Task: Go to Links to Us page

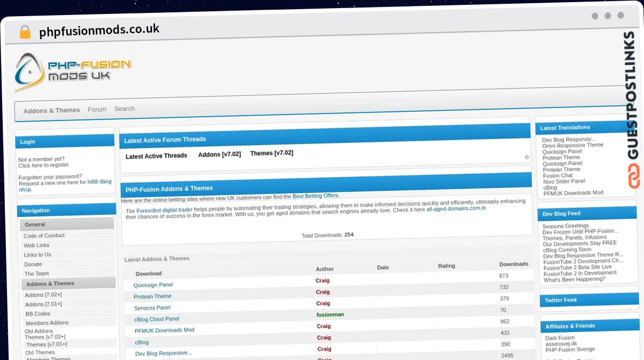Action: pyautogui.click(x=38, y=255)
